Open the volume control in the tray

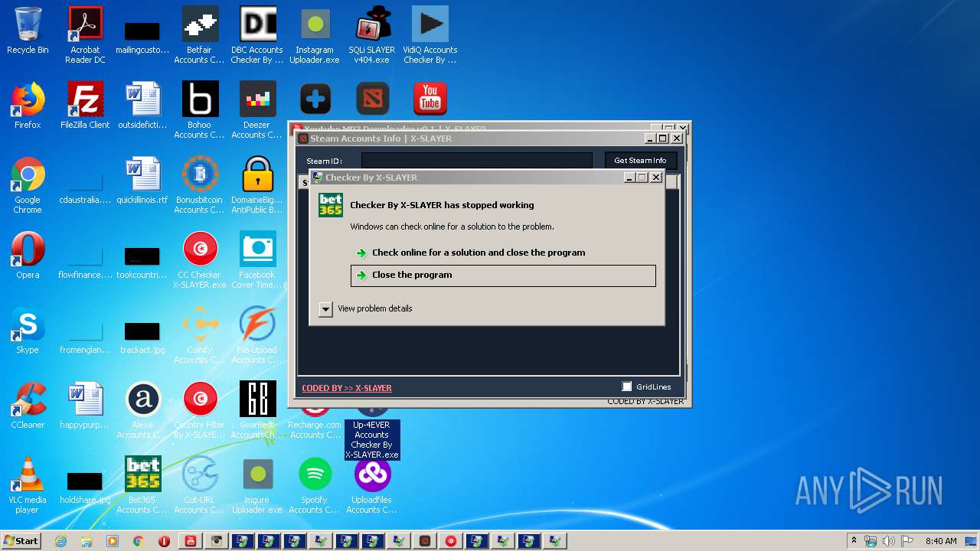pyautogui.click(x=888, y=541)
